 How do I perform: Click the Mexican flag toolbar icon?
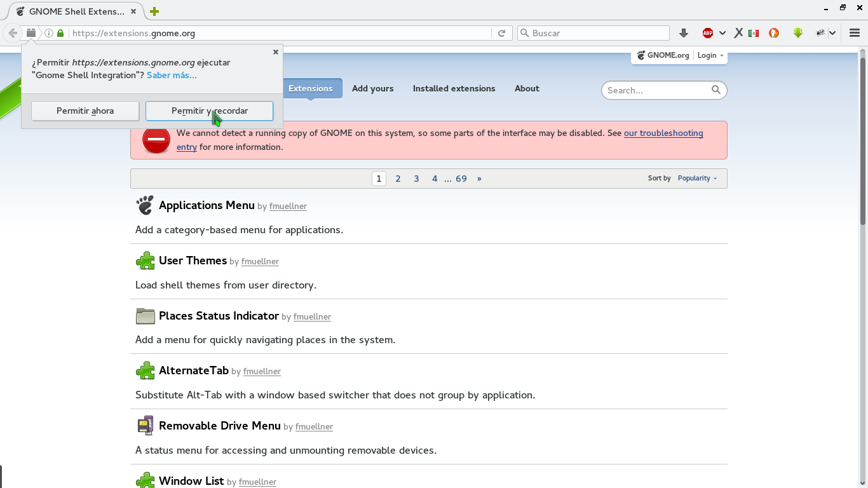[754, 33]
